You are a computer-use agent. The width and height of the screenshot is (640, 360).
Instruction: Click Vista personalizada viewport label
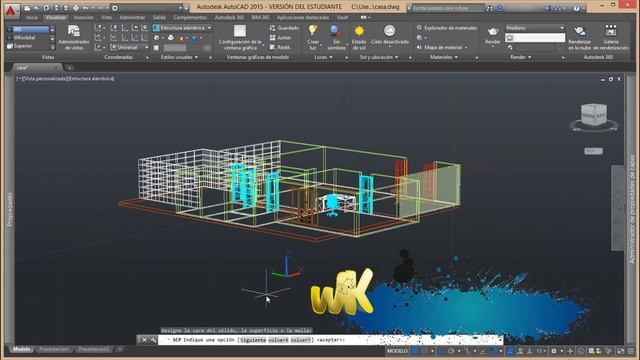(45, 78)
